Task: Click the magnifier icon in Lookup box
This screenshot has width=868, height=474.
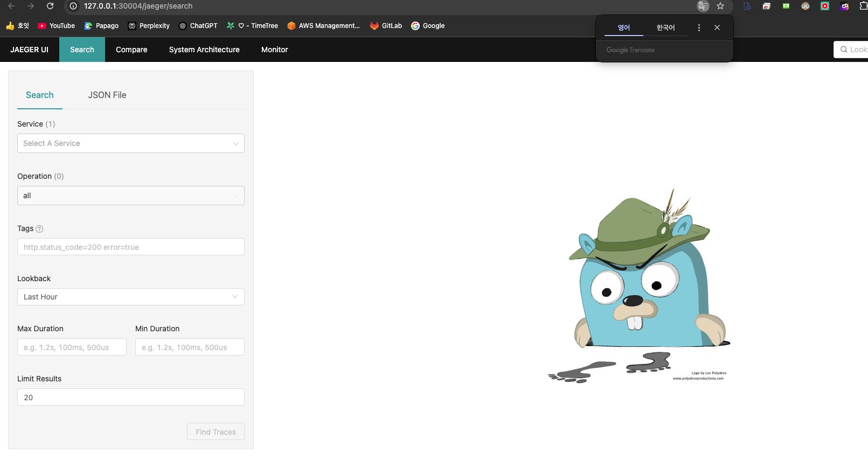Action: point(844,50)
